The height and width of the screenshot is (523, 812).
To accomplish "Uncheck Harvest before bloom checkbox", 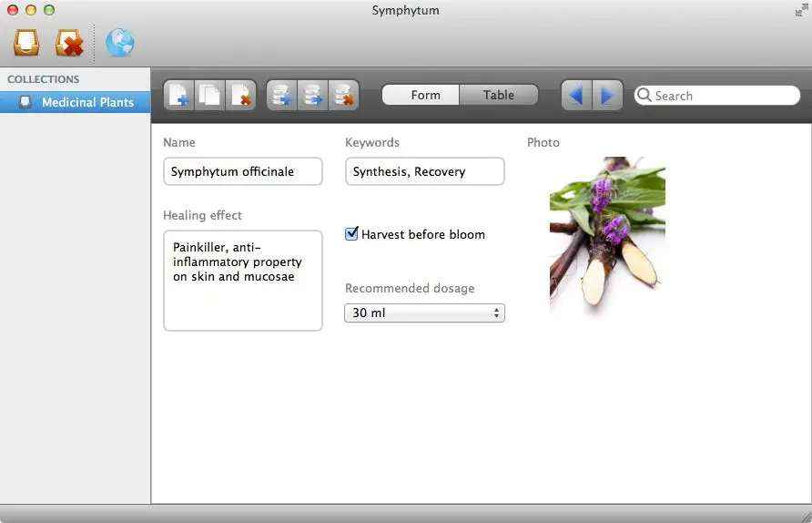I will 351,234.
